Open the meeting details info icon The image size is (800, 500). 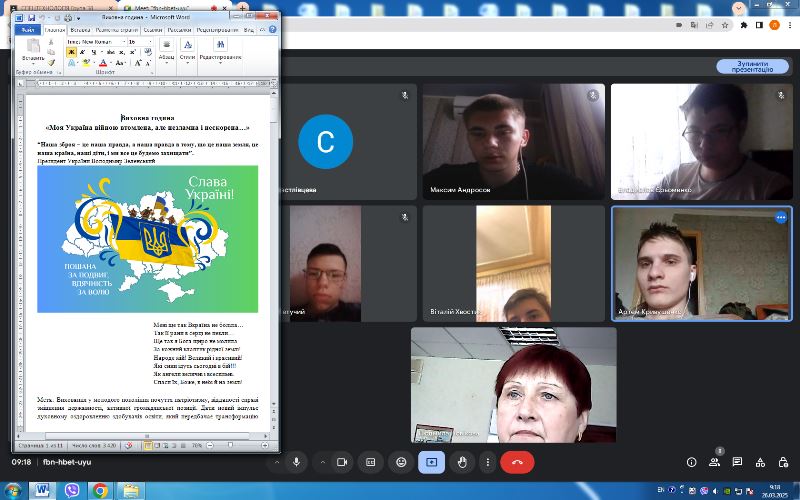(x=692, y=462)
